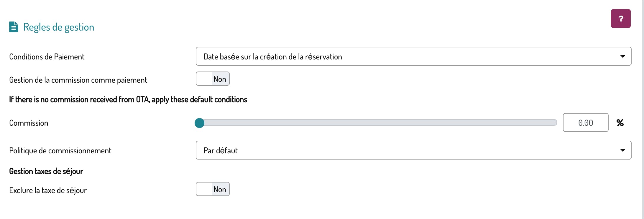644x219 pixels.
Task: Focus the commission percentage field showing 0.00
Action: tap(585, 123)
